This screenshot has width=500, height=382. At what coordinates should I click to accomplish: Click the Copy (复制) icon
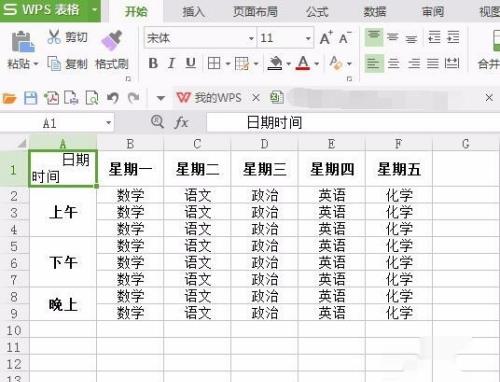pyautogui.click(x=54, y=63)
